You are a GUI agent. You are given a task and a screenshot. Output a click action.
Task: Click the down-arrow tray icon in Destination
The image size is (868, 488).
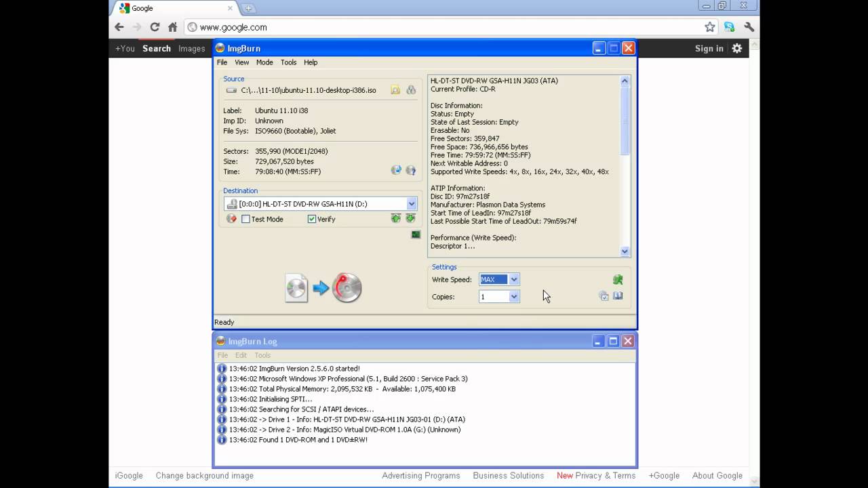click(x=410, y=218)
